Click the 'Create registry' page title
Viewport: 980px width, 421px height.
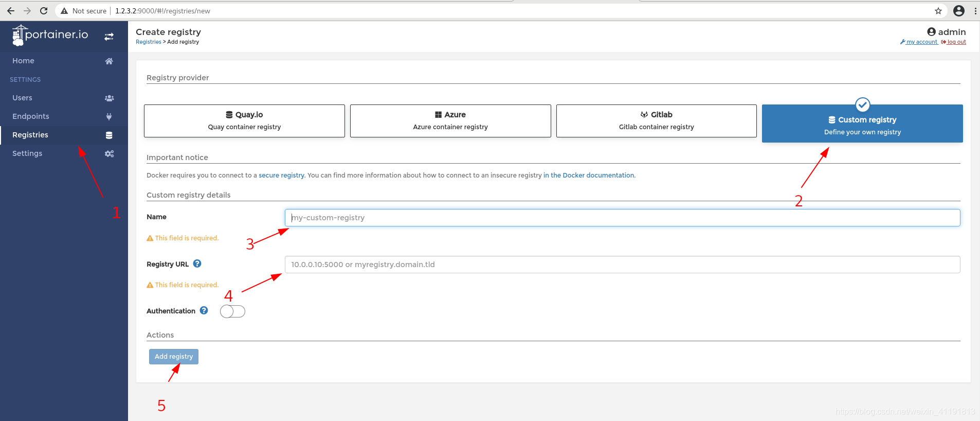click(168, 32)
